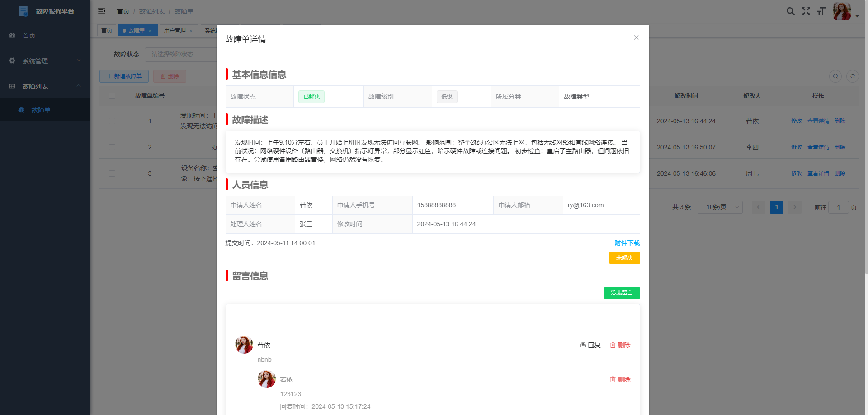Click the refresh icon above the table

pyautogui.click(x=852, y=76)
